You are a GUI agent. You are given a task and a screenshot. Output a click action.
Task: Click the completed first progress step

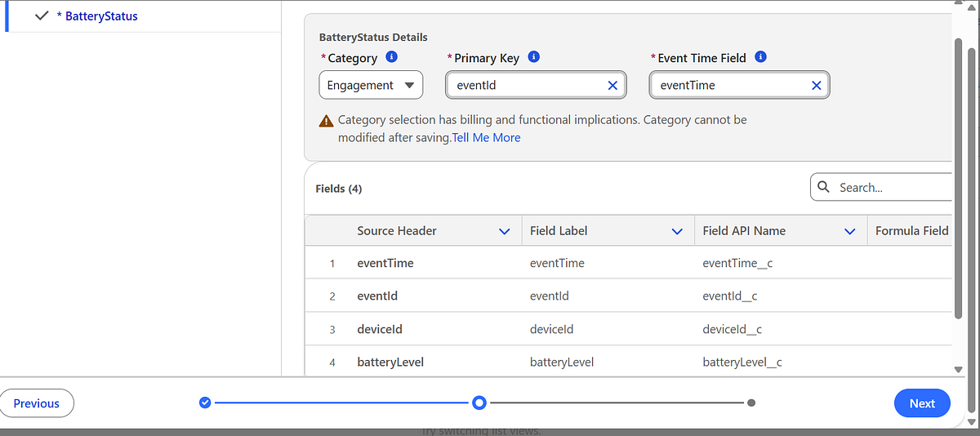click(x=205, y=403)
